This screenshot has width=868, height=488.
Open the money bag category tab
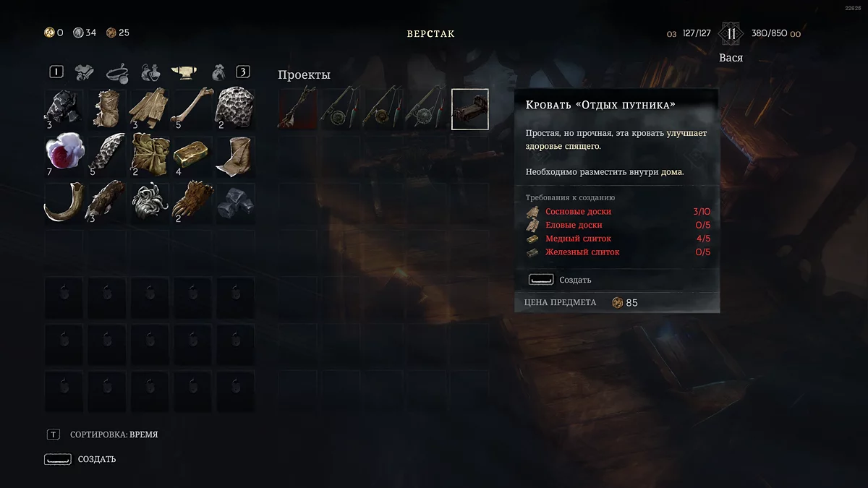coord(218,72)
